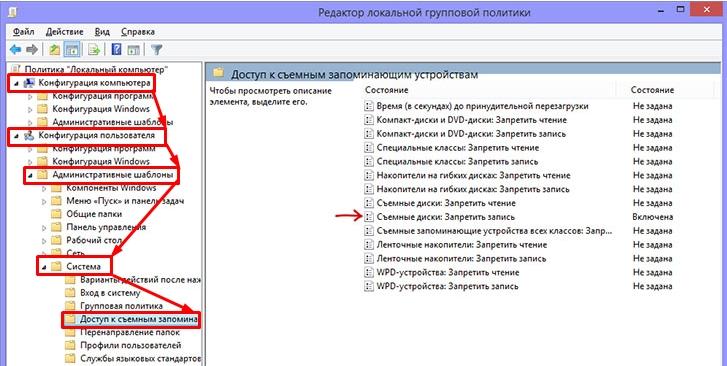Click the Export list toolbar icon
This screenshot has height=366, width=727.
[x=94, y=49]
